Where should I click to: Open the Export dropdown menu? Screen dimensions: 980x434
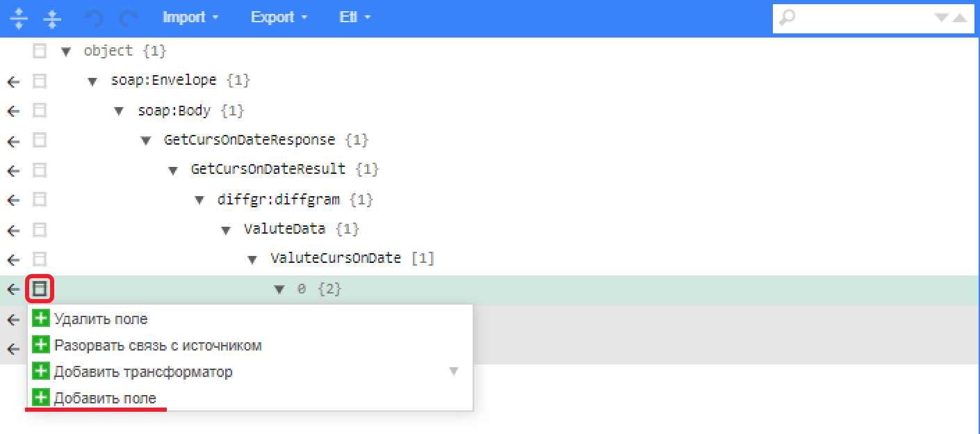[x=279, y=17]
